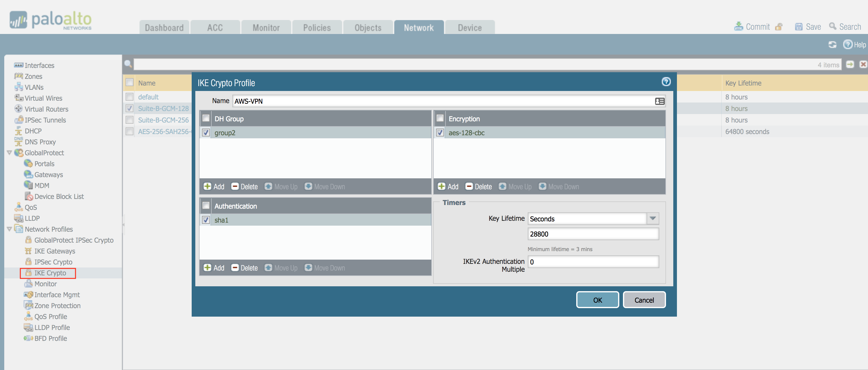Click Cancel to discard changes
Viewport: 868px width, 370px height.
(x=644, y=300)
